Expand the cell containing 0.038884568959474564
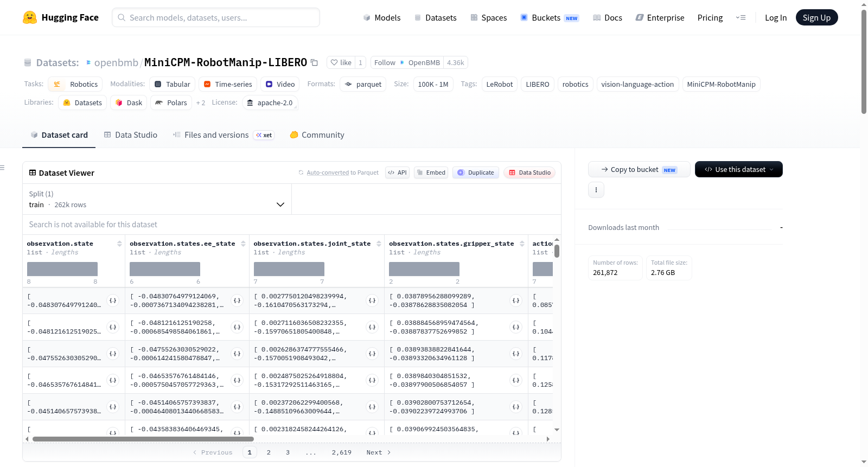Viewport: 868px width, 467px height. pyautogui.click(x=516, y=327)
